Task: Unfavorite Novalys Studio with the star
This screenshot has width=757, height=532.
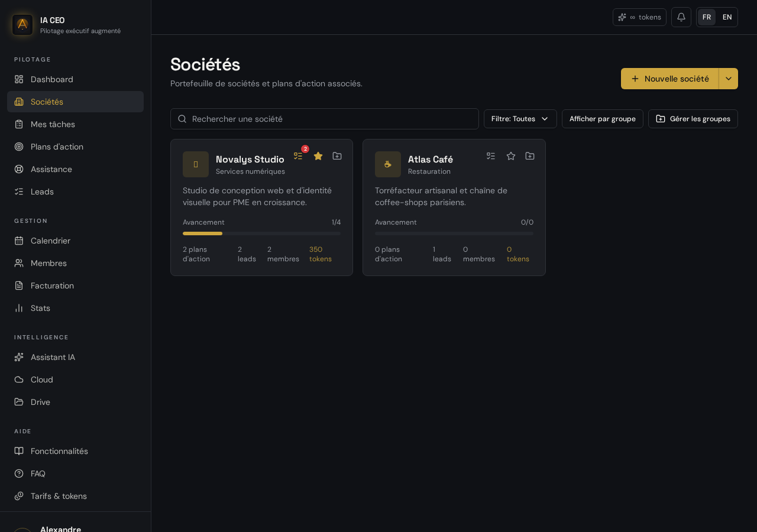Action: 318,156
